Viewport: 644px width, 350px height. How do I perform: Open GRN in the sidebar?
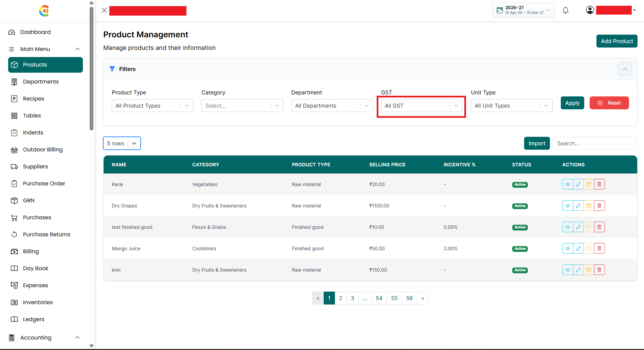(x=46, y=200)
